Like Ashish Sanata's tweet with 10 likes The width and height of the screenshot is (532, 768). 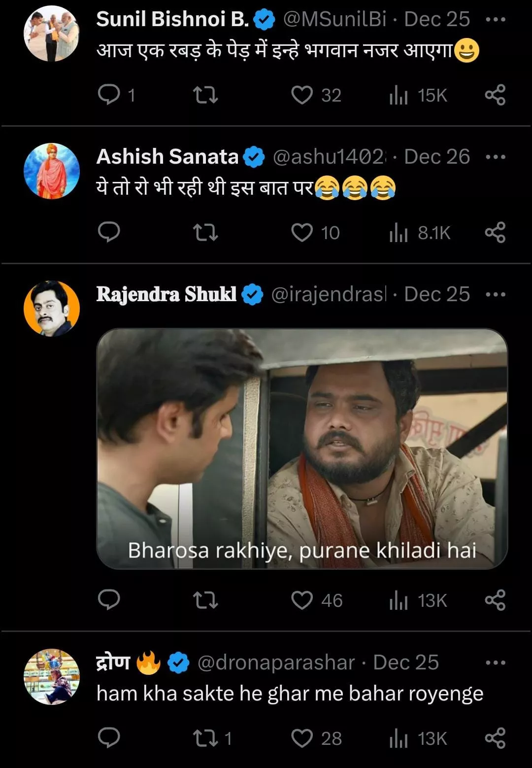click(302, 232)
